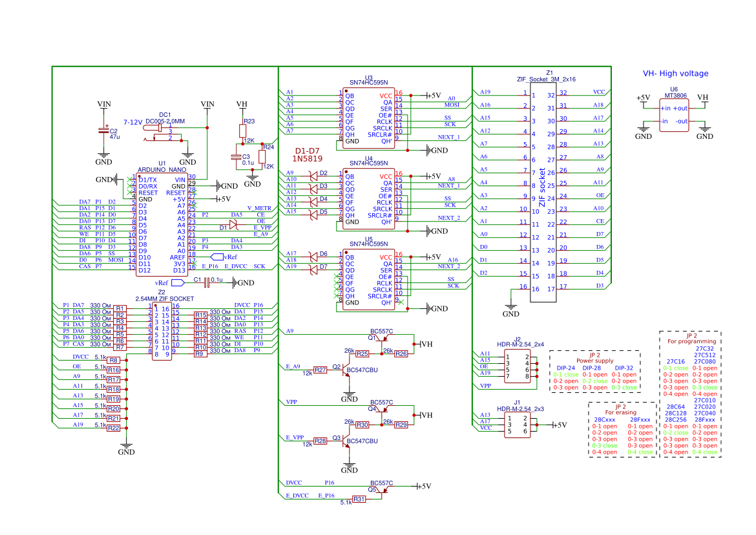756x535 pixels.
Task: Click the MT3806 voltage regulator U6
Action: pyautogui.click(x=673, y=115)
